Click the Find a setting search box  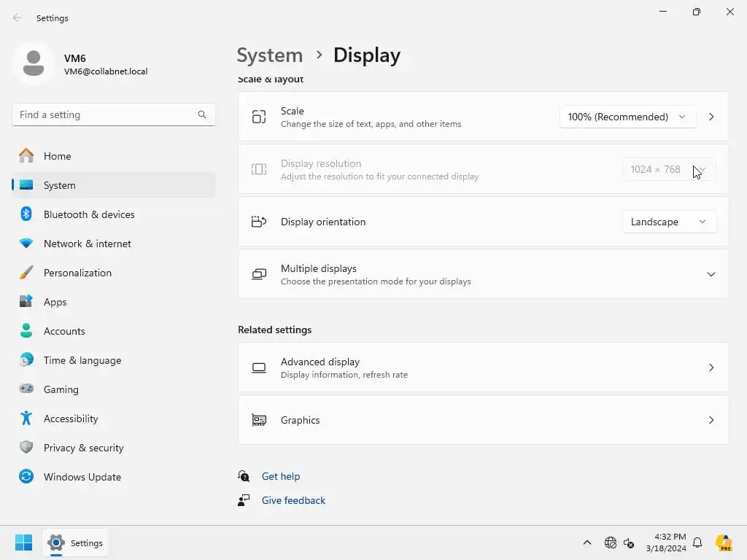coord(106,114)
